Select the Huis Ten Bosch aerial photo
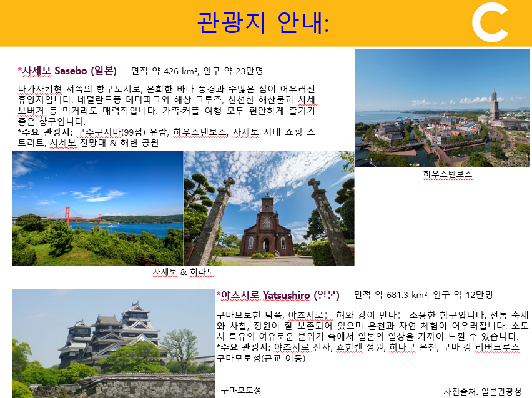 point(441,107)
